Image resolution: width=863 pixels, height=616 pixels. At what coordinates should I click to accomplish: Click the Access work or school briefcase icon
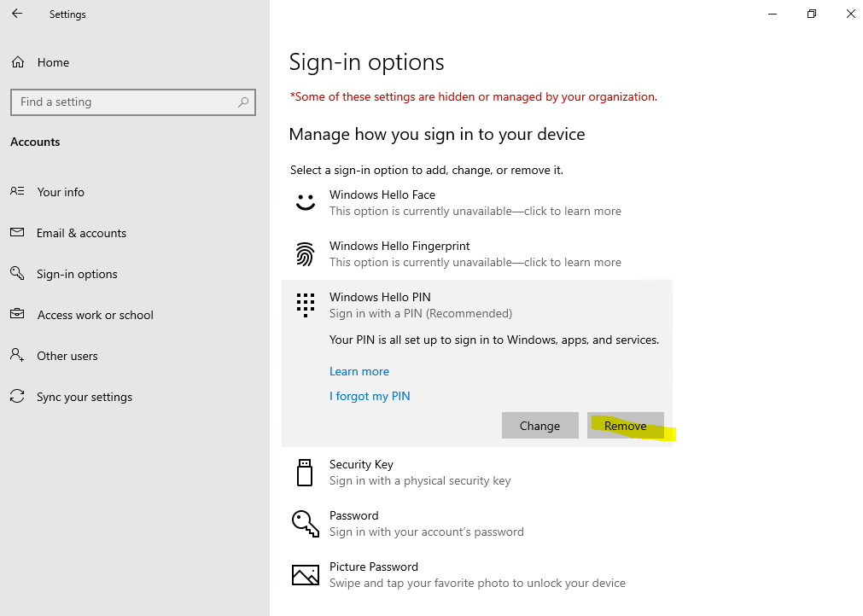(17, 313)
